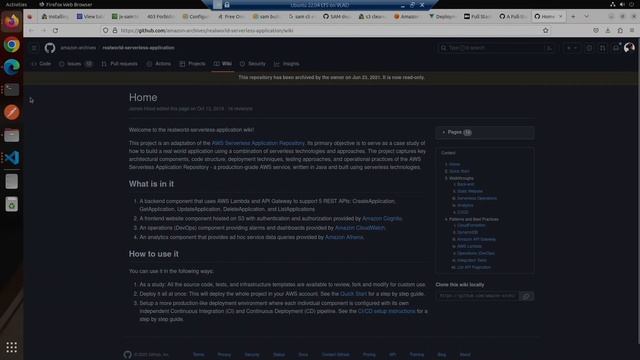
Task: Click the AWS Serverless Application Repository link
Action: [x=258, y=143]
